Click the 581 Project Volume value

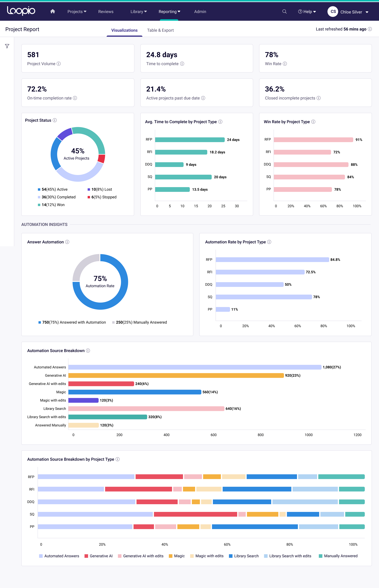pos(33,55)
